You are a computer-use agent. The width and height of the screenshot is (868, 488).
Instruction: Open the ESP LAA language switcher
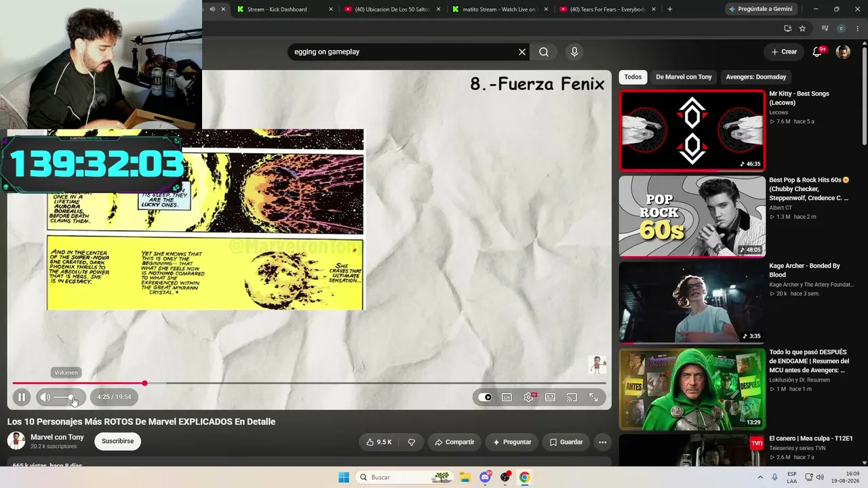[792, 477]
